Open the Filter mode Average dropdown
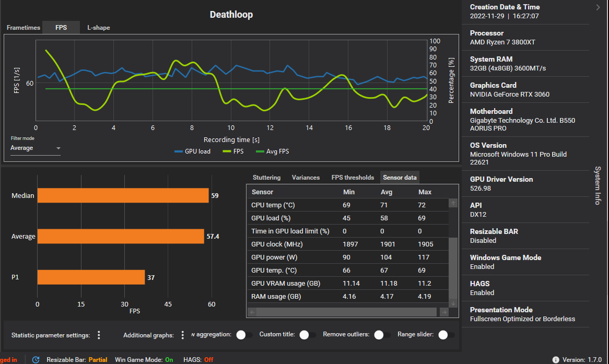609x364 pixels. tap(36, 148)
